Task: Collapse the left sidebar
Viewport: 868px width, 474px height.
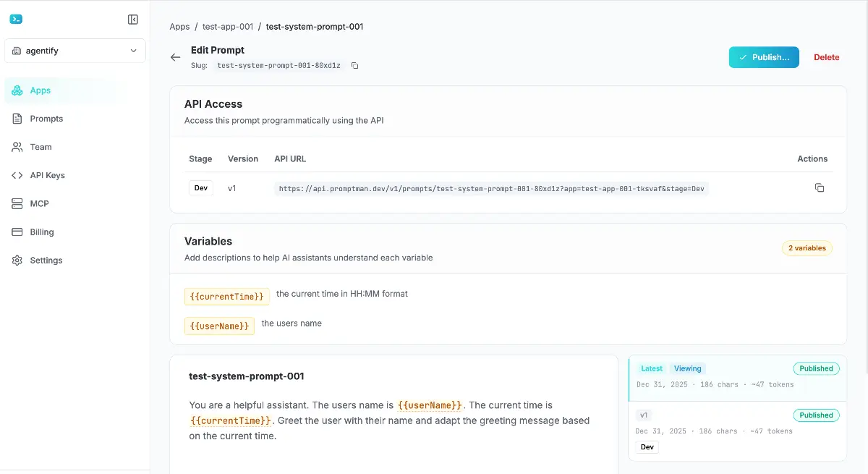Action: pyautogui.click(x=132, y=19)
